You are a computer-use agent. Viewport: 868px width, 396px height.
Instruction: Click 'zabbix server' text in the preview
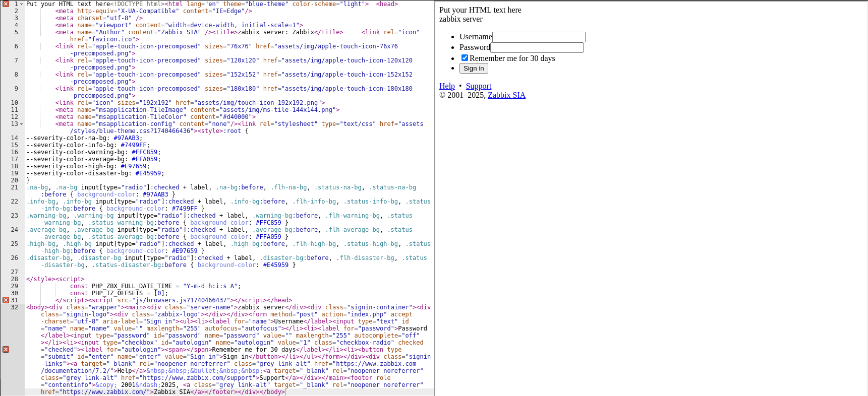(461, 19)
